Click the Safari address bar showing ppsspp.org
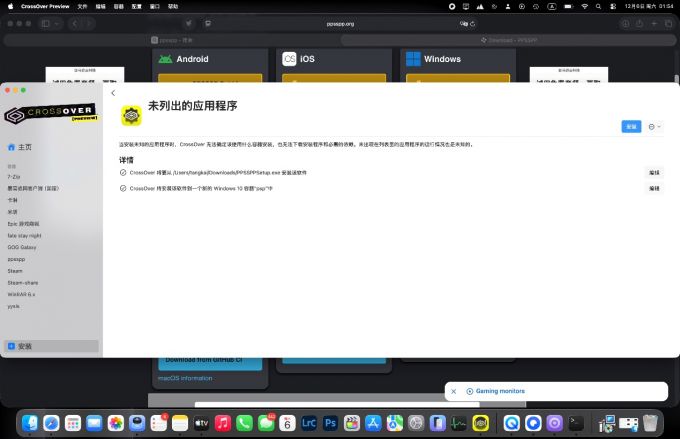The image size is (680, 439). click(340, 24)
